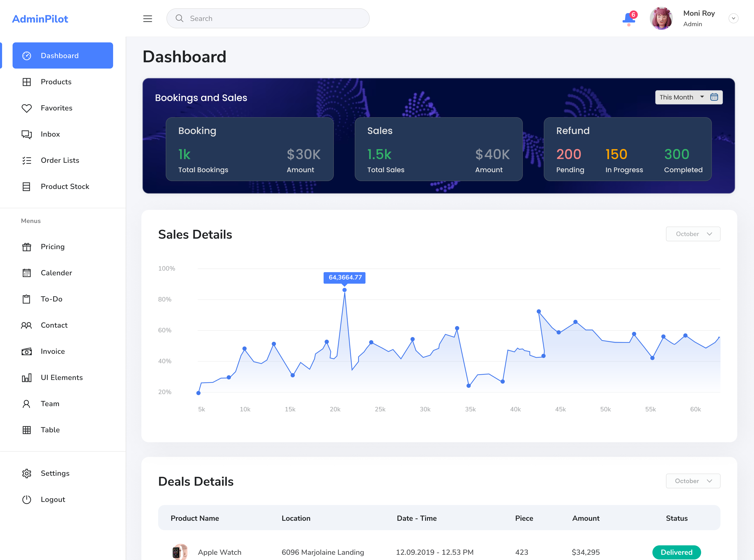Open the Favorites heart icon
The image size is (754, 560).
(27, 108)
